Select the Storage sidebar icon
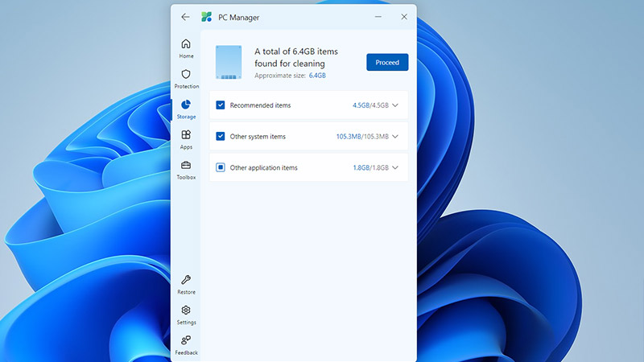644x362 pixels. 186,109
